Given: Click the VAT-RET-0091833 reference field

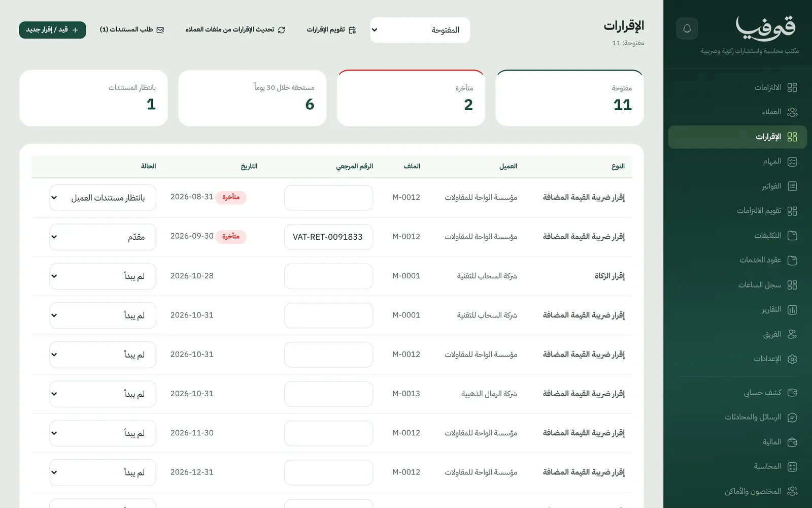Looking at the screenshot, I should click(329, 237).
